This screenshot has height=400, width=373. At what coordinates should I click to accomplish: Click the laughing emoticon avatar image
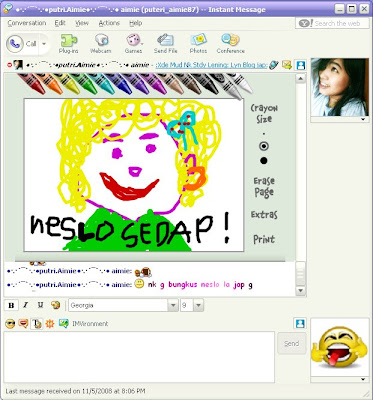click(x=340, y=347)
